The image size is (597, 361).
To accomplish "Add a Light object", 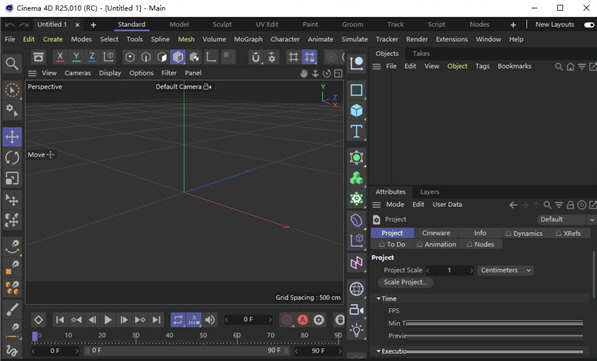I will point(356,330).
